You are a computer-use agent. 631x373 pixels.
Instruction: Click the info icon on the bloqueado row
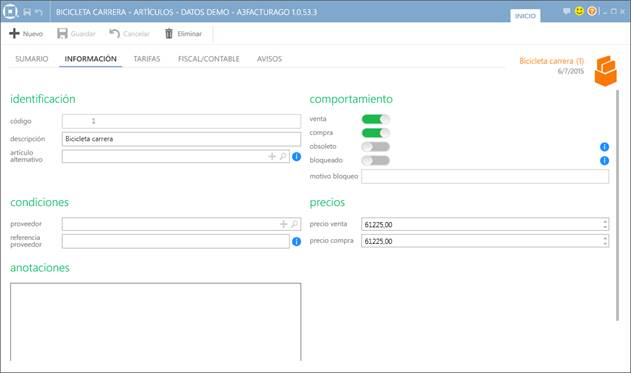coord(604,161)
